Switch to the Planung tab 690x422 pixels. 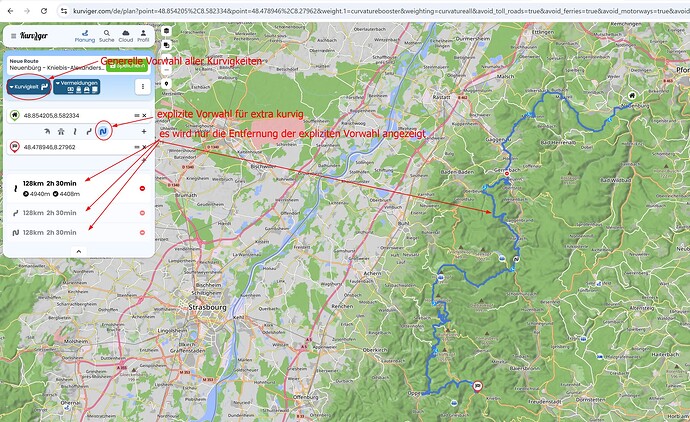pyautogui.click(x=84, y=36)
